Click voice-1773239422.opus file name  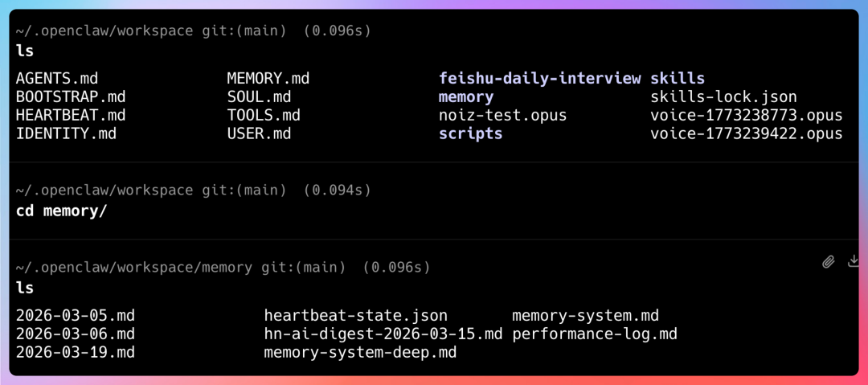click(x=746, y=133)
